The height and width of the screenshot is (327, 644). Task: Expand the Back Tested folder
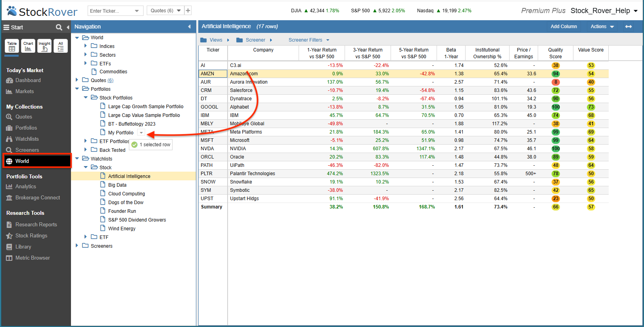[x=86, y=150]
